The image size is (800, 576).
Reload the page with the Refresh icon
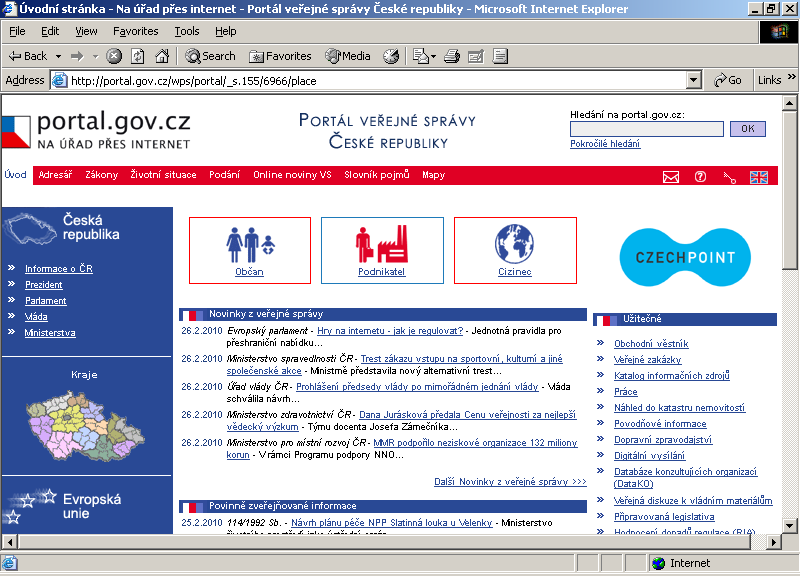click(138, 56)
